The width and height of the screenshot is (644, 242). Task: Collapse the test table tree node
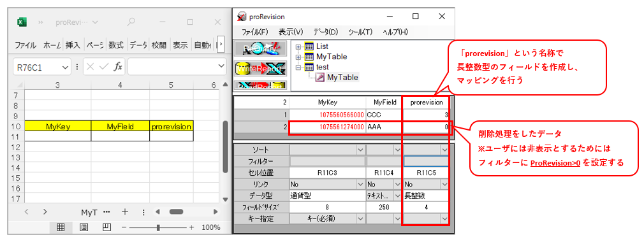click(298, 67)
